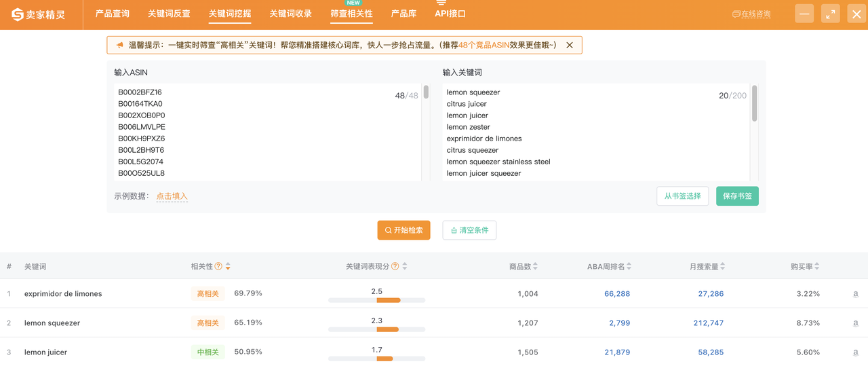
Task: Go to 关键词收录 tab
Action: click(291, 14)
